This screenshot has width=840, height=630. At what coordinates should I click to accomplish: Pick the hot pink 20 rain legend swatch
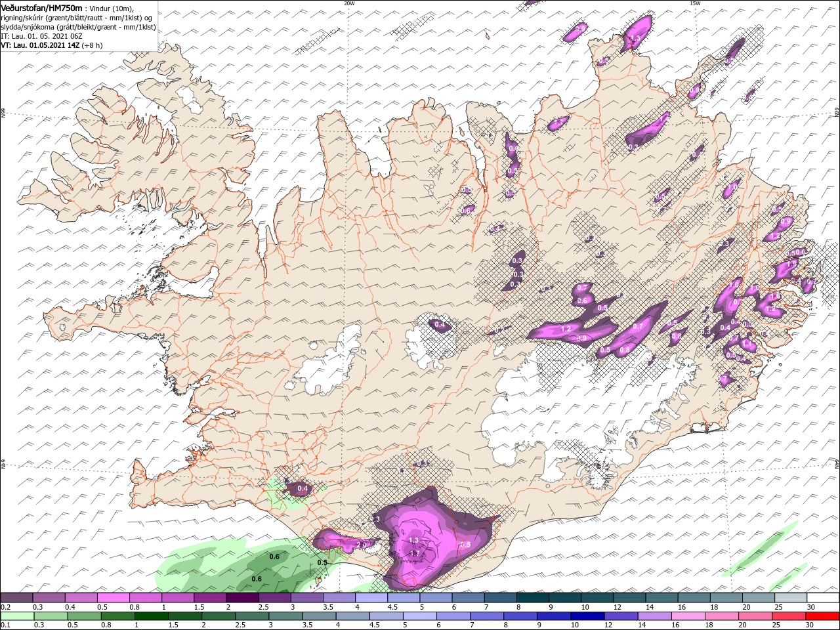pos(755,616)
